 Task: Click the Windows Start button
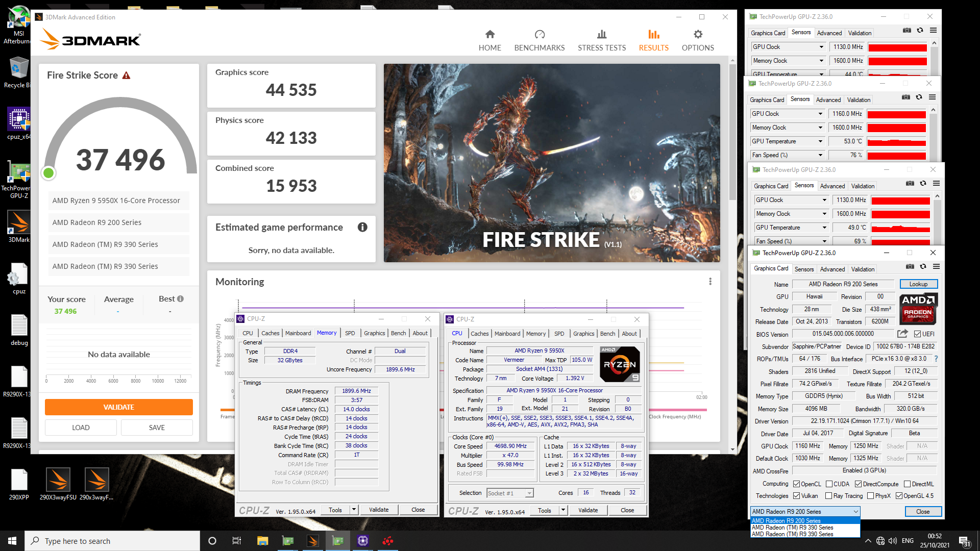click(12, 541)
